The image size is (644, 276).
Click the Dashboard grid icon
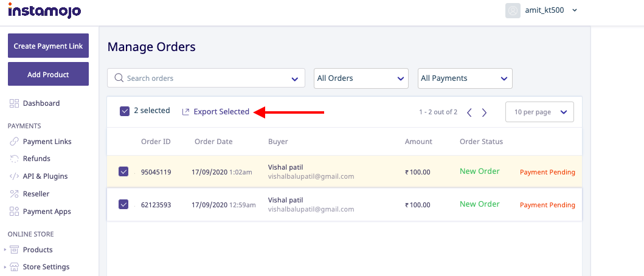[14, 103]
